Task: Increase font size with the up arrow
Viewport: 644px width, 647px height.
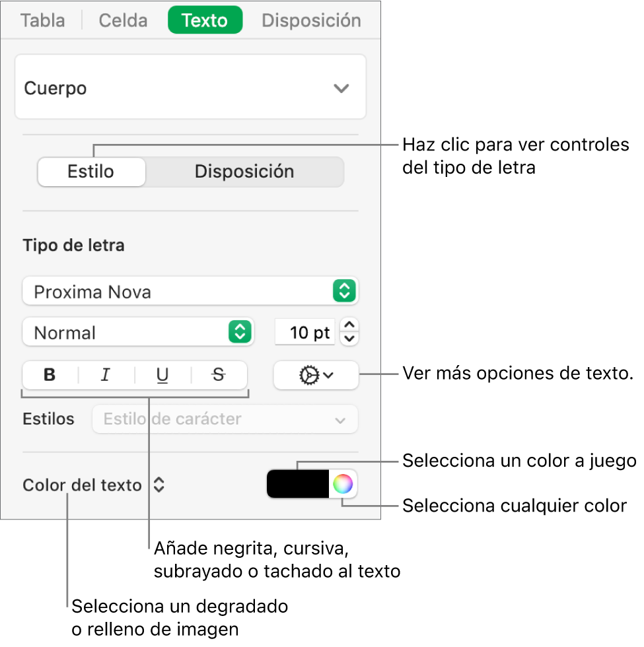Action: pos(349,325)
